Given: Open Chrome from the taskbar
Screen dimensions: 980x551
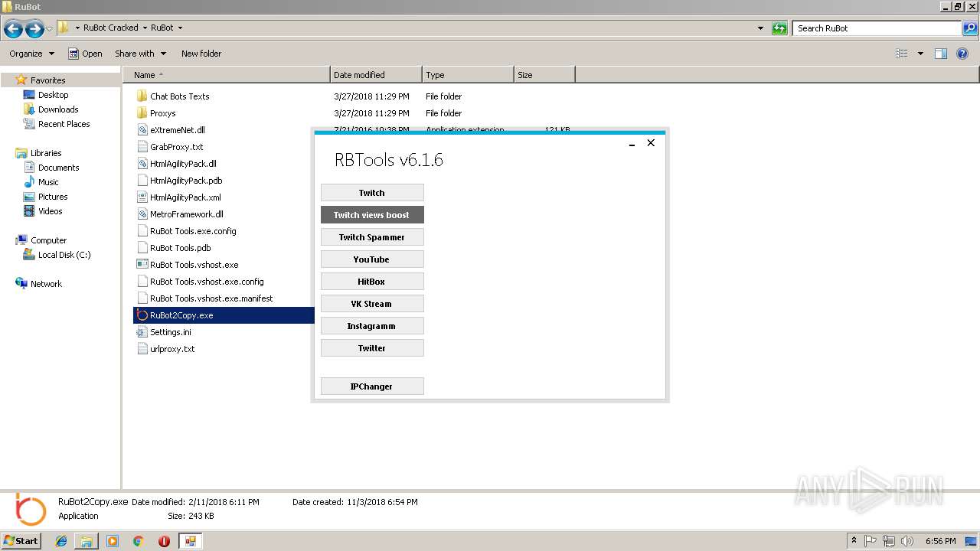Looking at the screenshot, I should [x=139, y=541].
